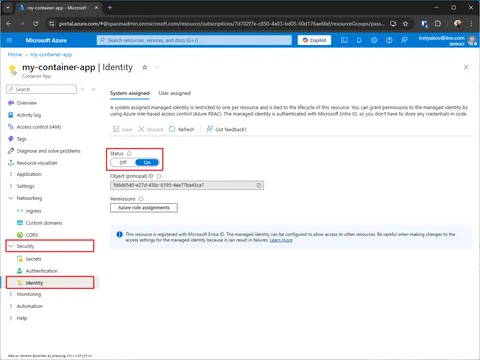Viewport: 480px width, 360px height.
Task: Click the Diagnose and solve problems icon
Action: [11, 151]
